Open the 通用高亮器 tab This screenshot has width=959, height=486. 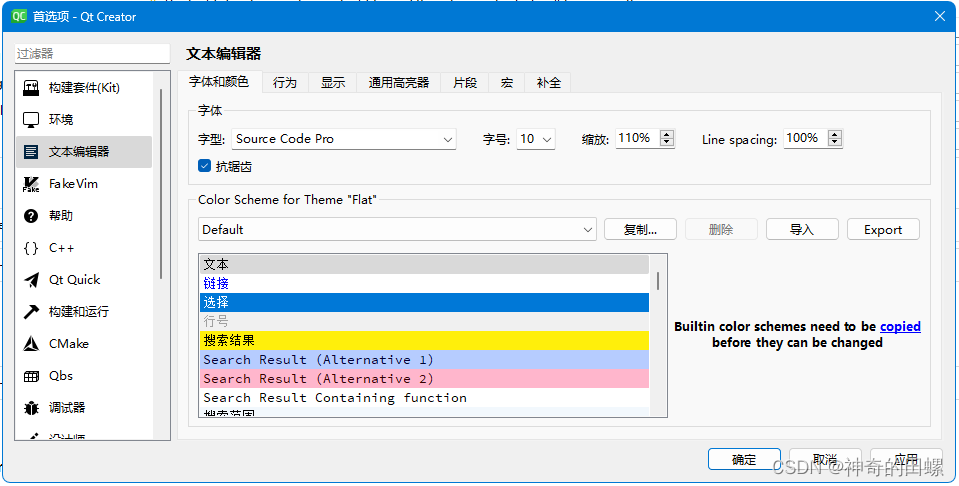pyautogui.click(x=399, y=83)
